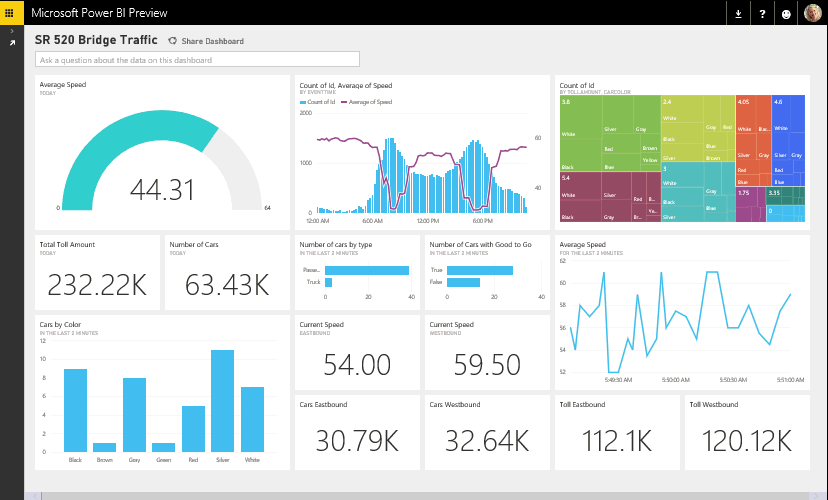Click the Black bar in Cars by Color

click(75, 410)
